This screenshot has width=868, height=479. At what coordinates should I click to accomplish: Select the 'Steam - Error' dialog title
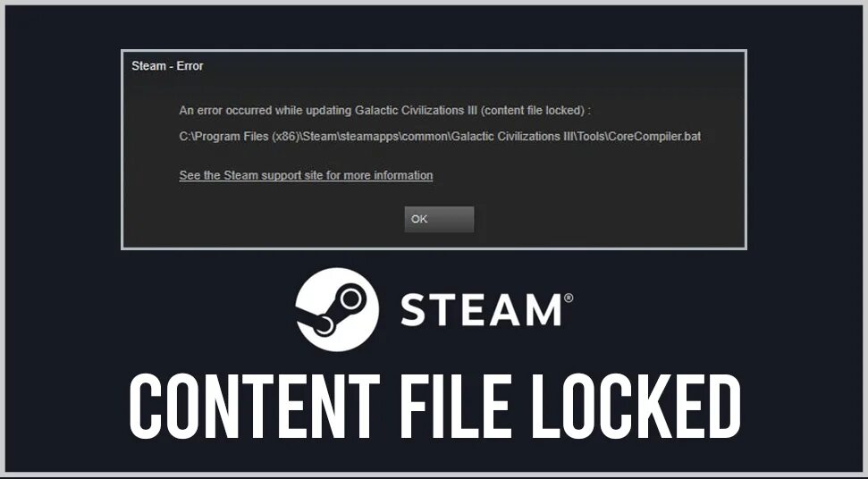coord(167,66)
